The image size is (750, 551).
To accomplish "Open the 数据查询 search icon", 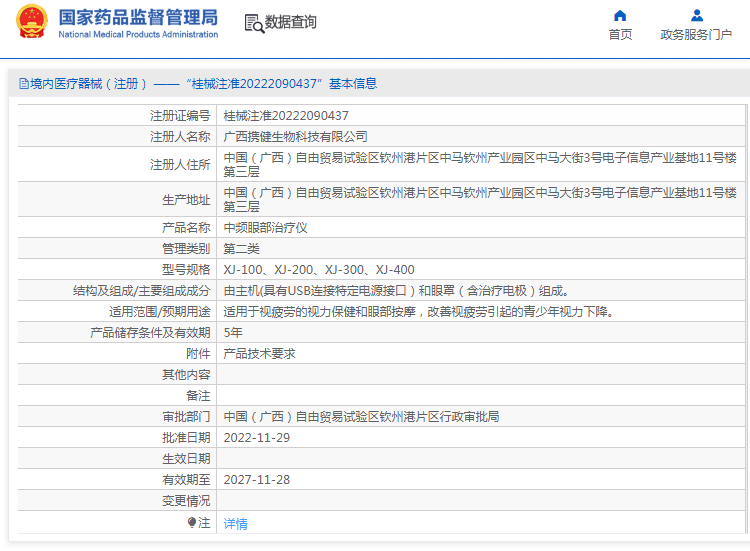I will 254,23.
